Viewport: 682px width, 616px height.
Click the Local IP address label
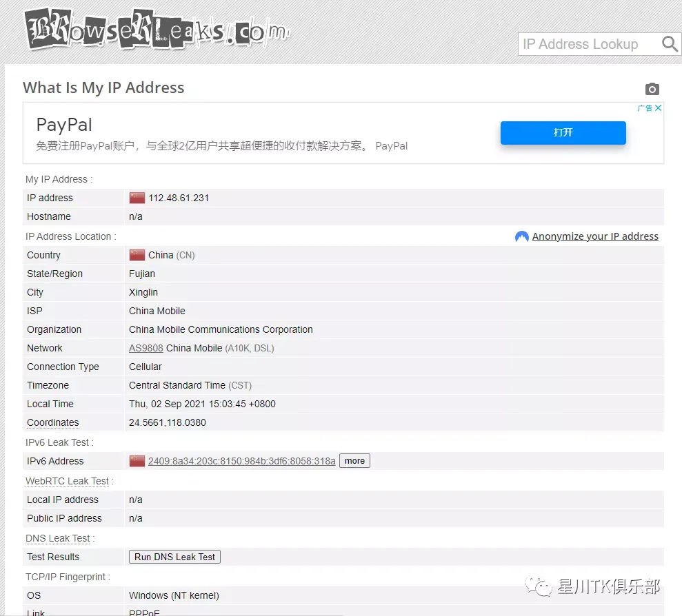(x=63, y=500)
